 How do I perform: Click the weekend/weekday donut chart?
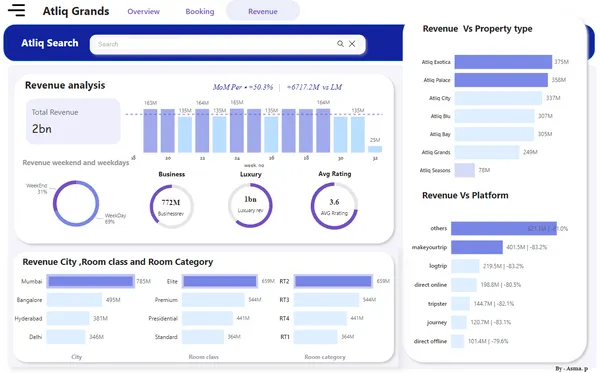[x=76, y=203]
